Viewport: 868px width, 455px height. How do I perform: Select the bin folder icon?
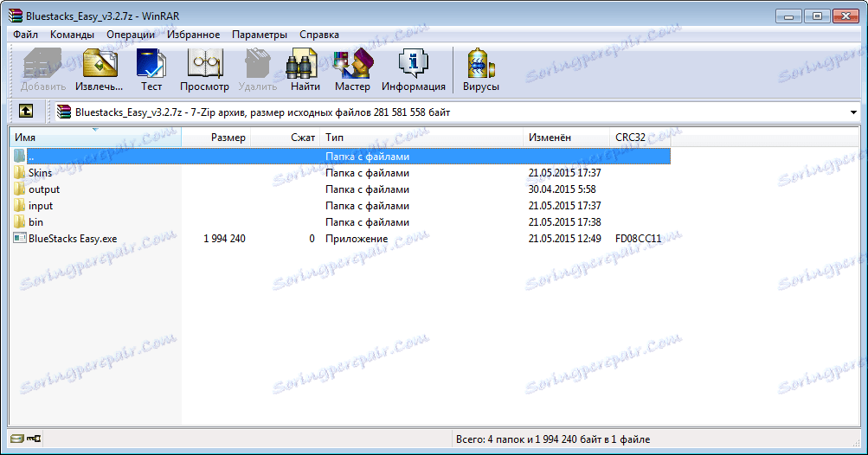[x=19, y=222]
